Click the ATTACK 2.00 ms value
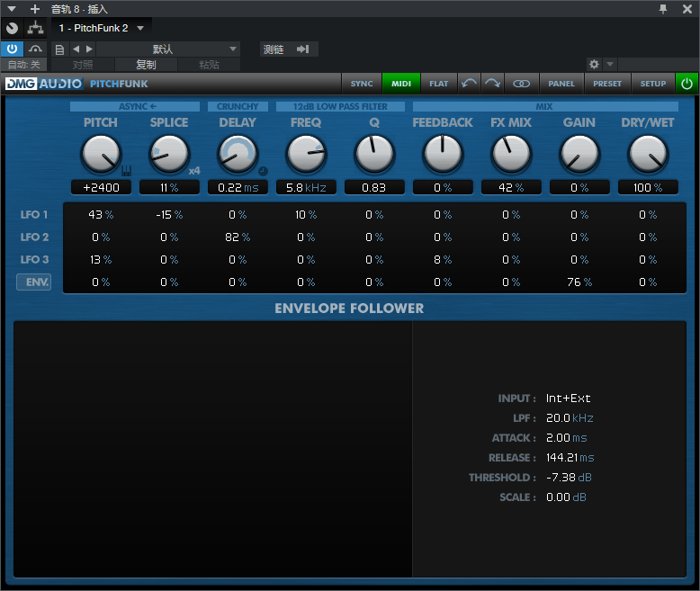 point(567,438)
